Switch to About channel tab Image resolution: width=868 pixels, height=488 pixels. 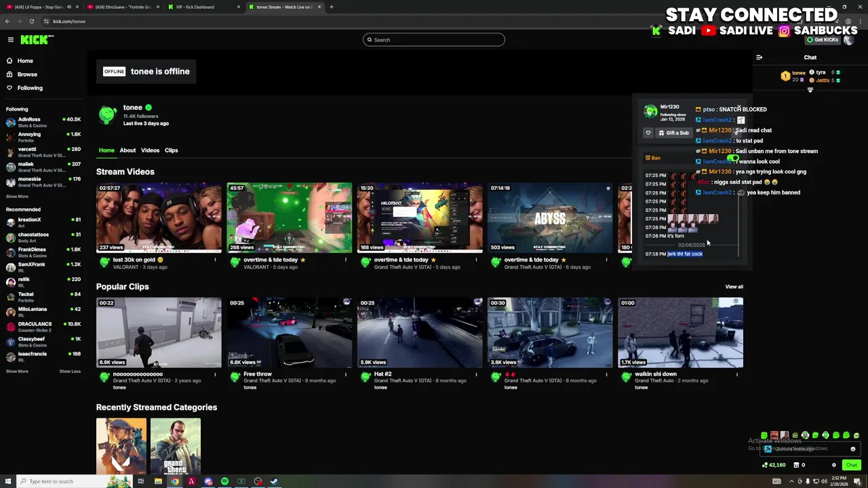click(x=127, y=150)
